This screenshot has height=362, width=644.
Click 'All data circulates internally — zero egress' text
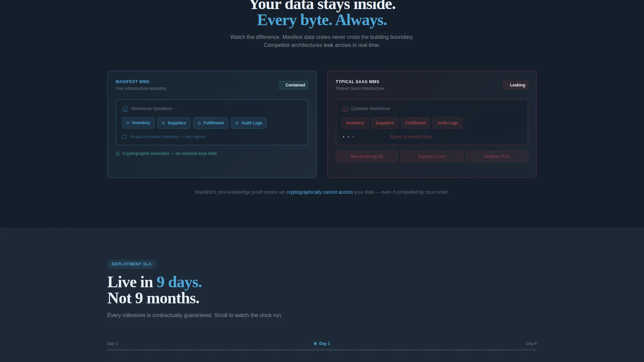point(168,137)
